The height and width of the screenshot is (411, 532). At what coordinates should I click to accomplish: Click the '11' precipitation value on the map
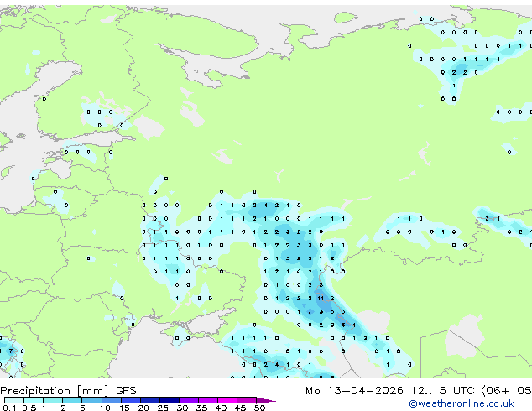point(321,299)
